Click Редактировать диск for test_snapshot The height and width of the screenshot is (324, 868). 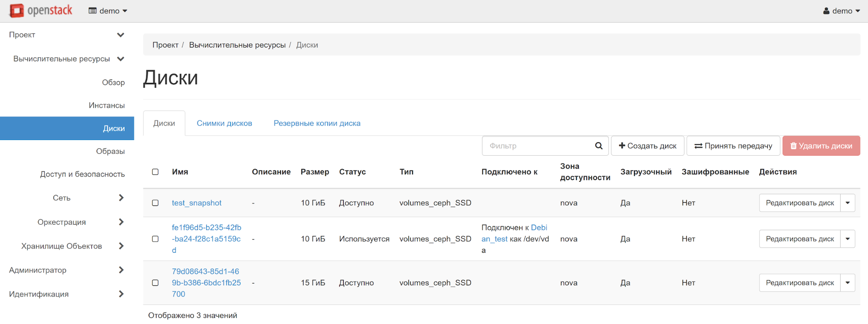point(800,203)
